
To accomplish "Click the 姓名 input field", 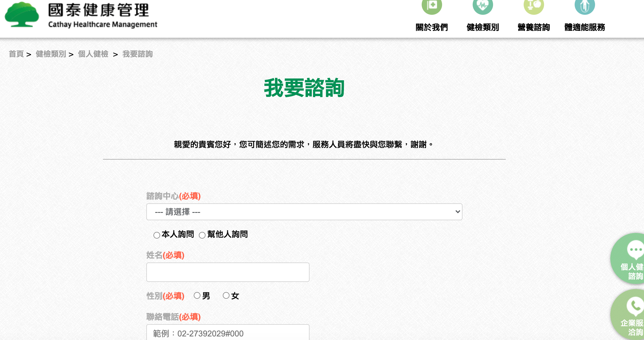I will coord(228,272).
